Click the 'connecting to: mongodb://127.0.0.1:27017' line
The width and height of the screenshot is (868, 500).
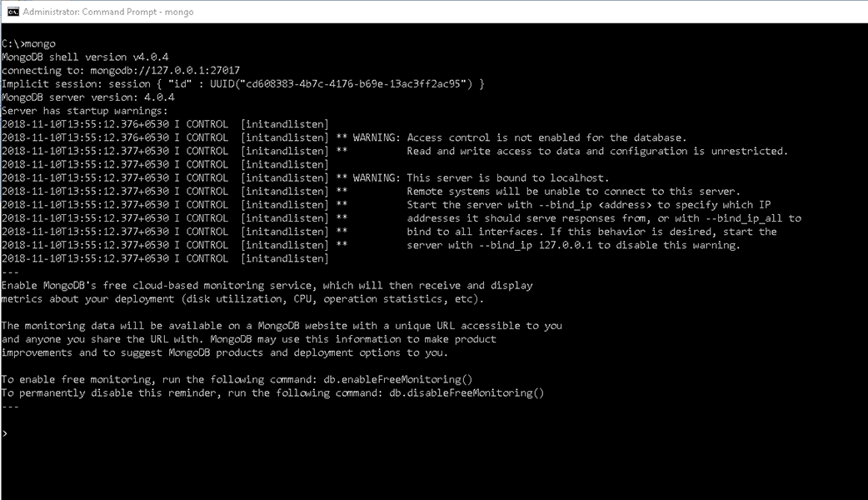[121, 70]
